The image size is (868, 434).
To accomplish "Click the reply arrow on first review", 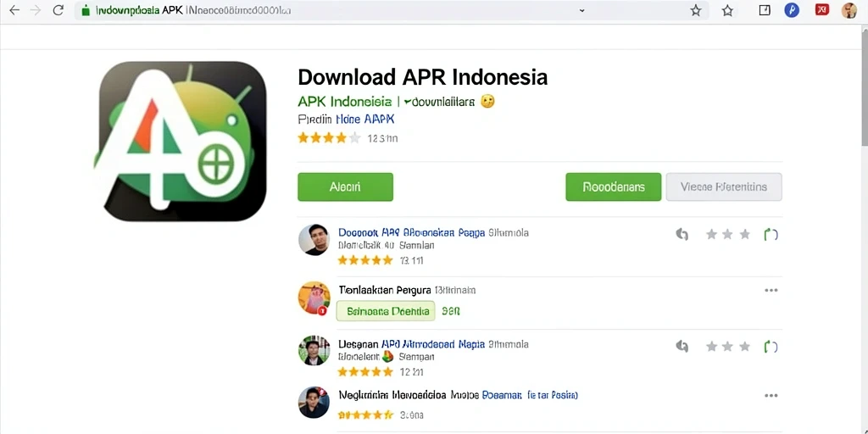I will (x=682, y=235).
